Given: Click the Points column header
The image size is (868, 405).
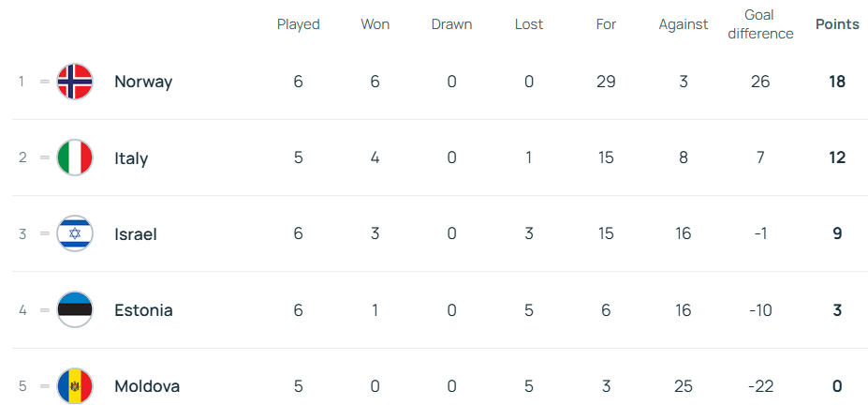Looking at the screenshot, I should pyautogui.click(x=837, y=24).
